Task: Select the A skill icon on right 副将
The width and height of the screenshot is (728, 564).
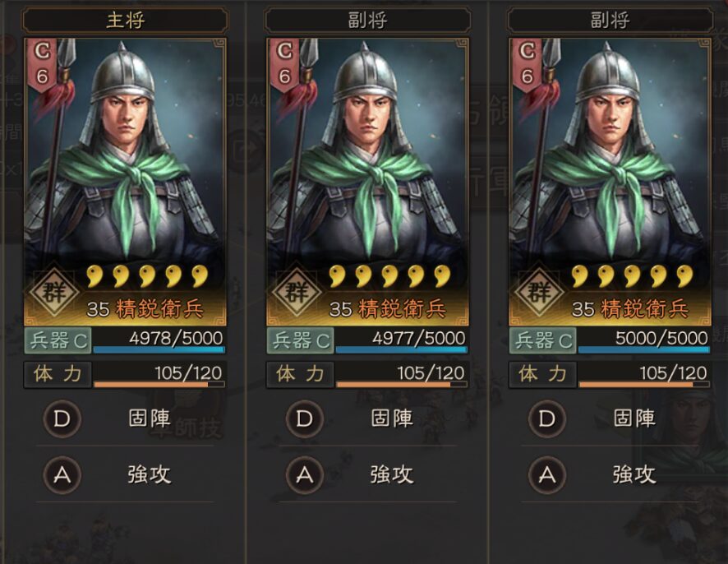Action: pos(547,475)
